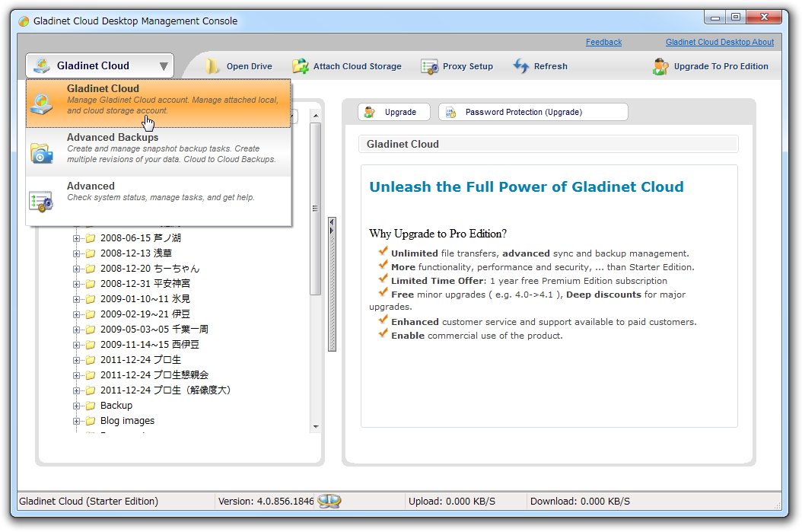Viewport: 802px width, 532px height.
Task: Select 2009-11-14~15 西伊豆 tree item
Action: [149, 345]
